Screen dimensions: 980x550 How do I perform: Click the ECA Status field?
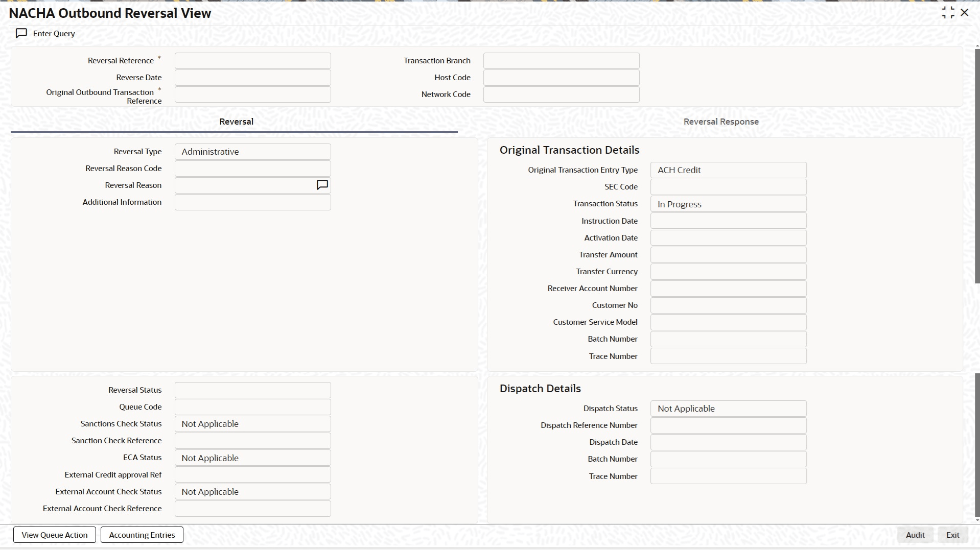(x=253, y=458)
